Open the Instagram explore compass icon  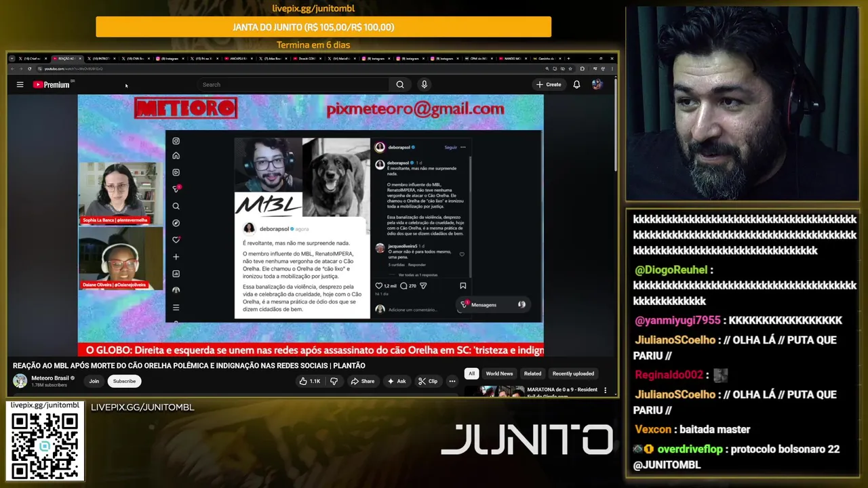point(176,223)
